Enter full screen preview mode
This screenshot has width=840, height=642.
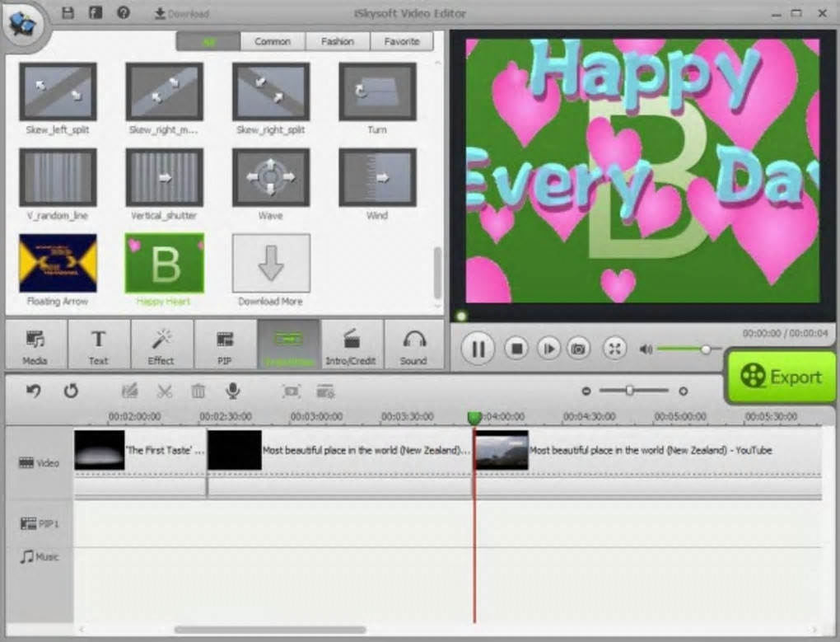coord(614,349)
